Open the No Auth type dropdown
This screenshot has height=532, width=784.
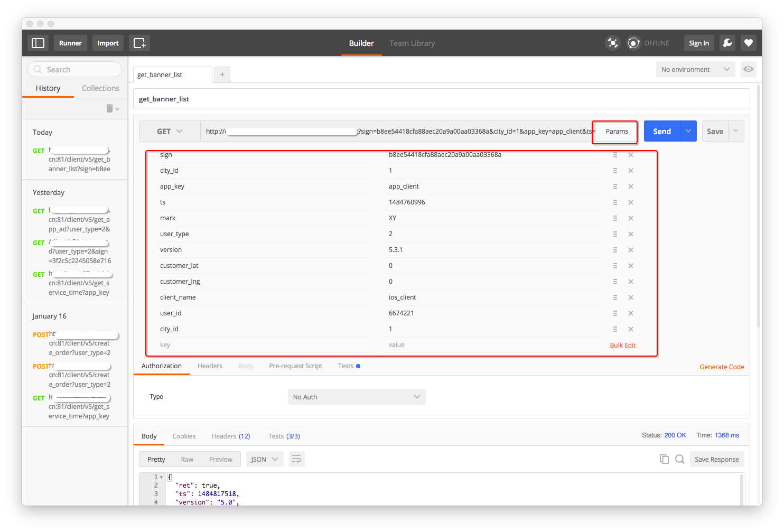point(357,397)
